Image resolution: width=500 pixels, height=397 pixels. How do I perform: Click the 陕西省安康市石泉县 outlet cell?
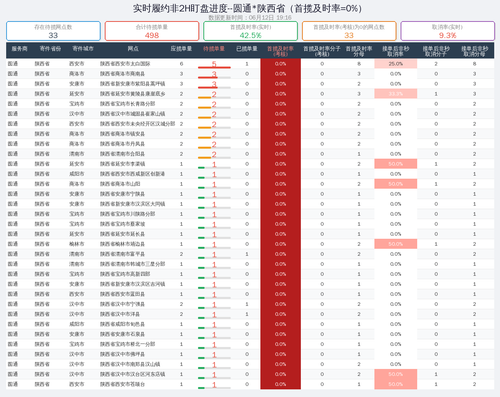coord(122,334)
